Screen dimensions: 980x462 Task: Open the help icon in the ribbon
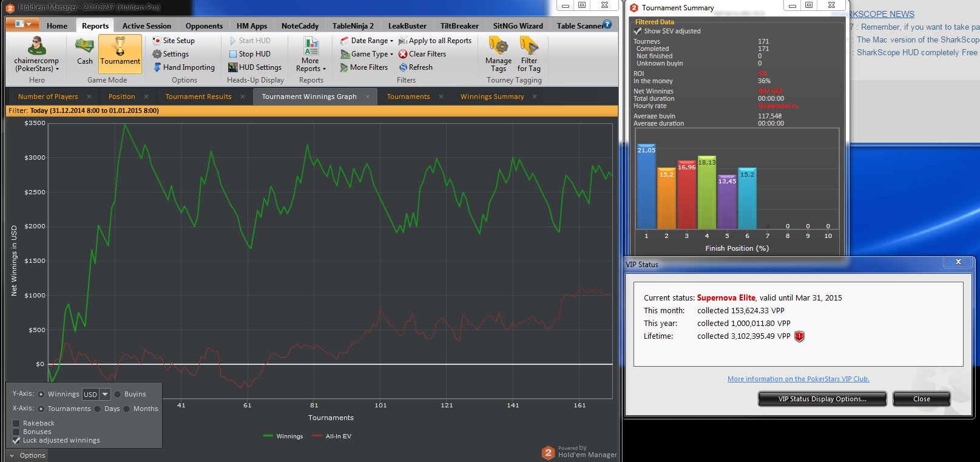[607, 24]
